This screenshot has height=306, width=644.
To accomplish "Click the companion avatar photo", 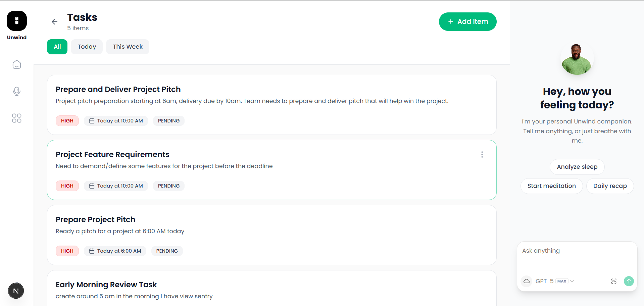I will pyautogui.click(x=577, y=58).
